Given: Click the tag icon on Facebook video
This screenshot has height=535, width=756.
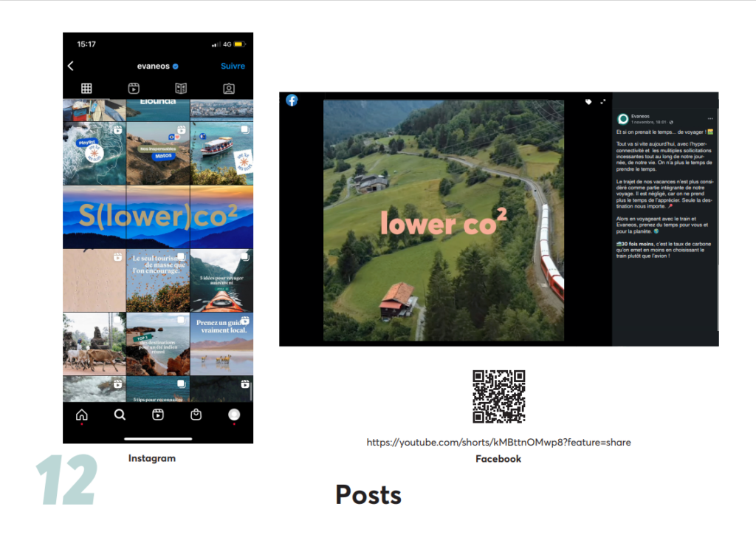Looking at the screenshot, I should (588, 102).
